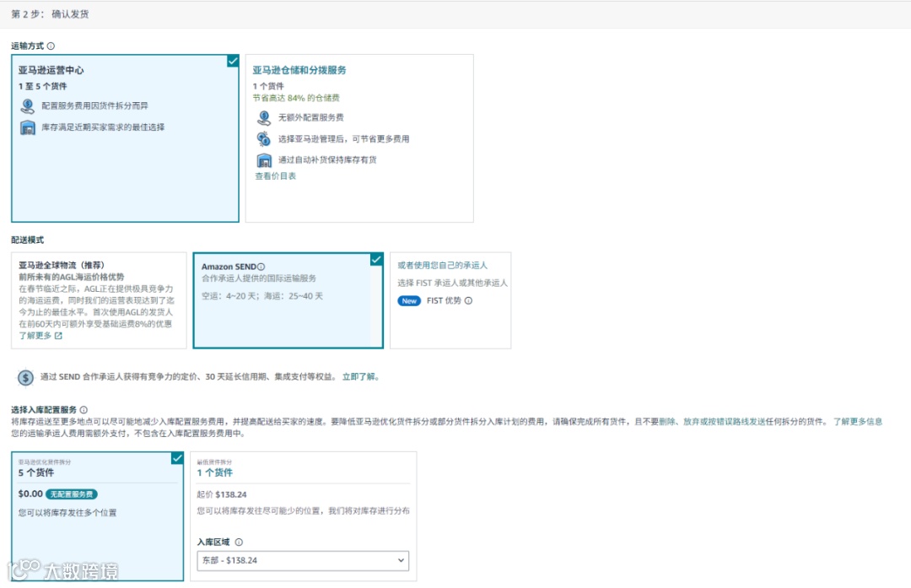Open 了解更多 link in AGL card
Viewport: 911px width, 588px height.
point(35,336)
